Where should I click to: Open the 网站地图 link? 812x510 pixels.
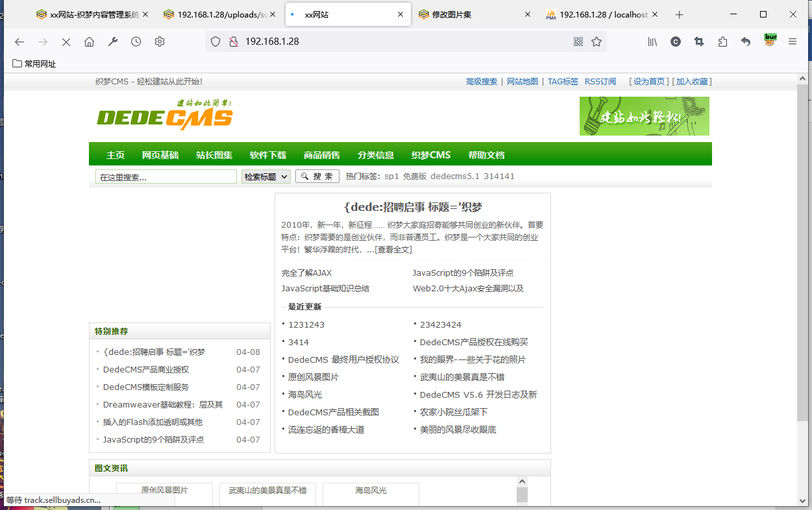click(x=523, y=82)
